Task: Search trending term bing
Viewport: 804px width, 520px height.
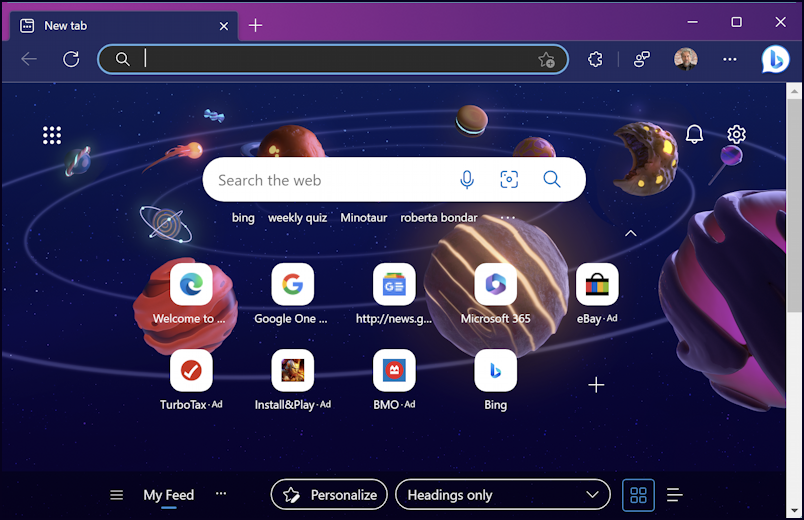Action: tap(243, 218)
